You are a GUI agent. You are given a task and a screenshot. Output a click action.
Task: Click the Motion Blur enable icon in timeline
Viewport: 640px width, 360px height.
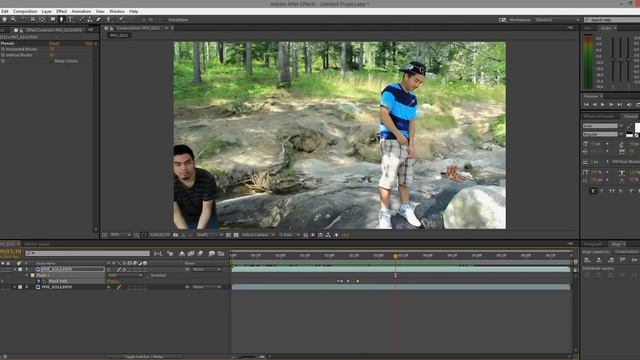200,254
